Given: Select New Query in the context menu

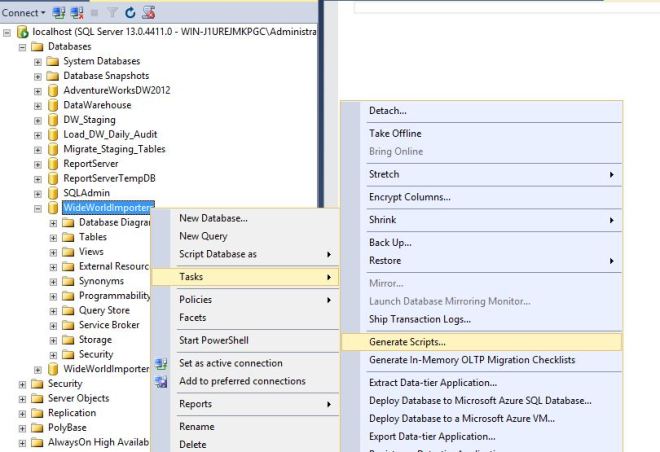Looking at the screenshot, I should pos(203,237).
